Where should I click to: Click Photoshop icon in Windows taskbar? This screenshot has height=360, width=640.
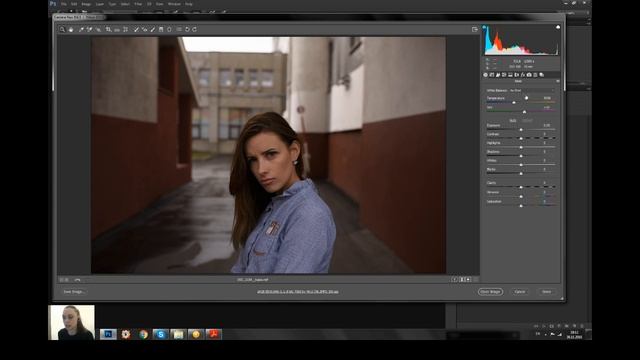point(108,334)
